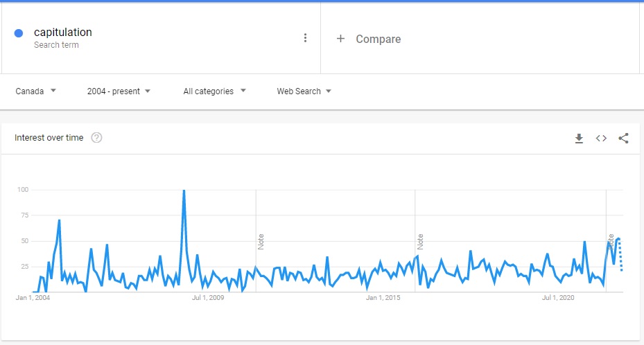Edit the capitulation search term
This screenshot has height=345, width=644.
pos(63,33)
